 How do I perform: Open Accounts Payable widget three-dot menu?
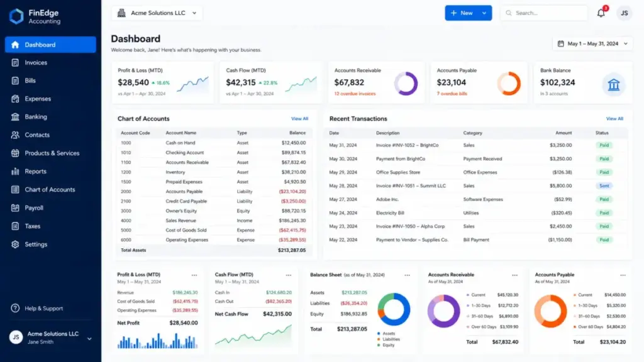tap(623, 275)
